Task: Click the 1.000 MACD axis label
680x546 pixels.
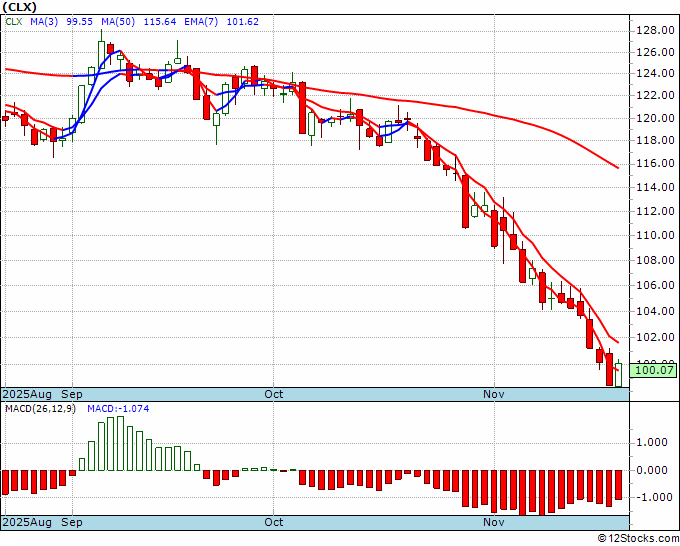Action: tap(653, 442)
